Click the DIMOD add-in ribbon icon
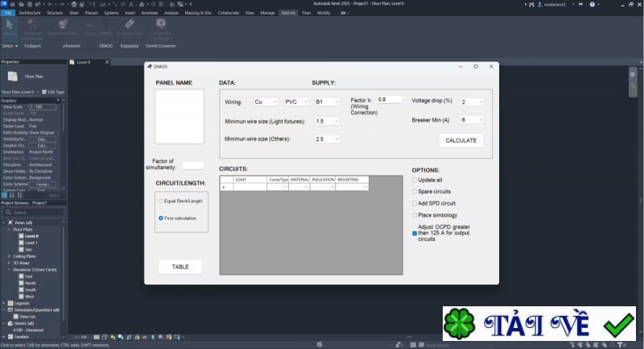The height and width of the screenshot is (349, 644). click(106, 28)
